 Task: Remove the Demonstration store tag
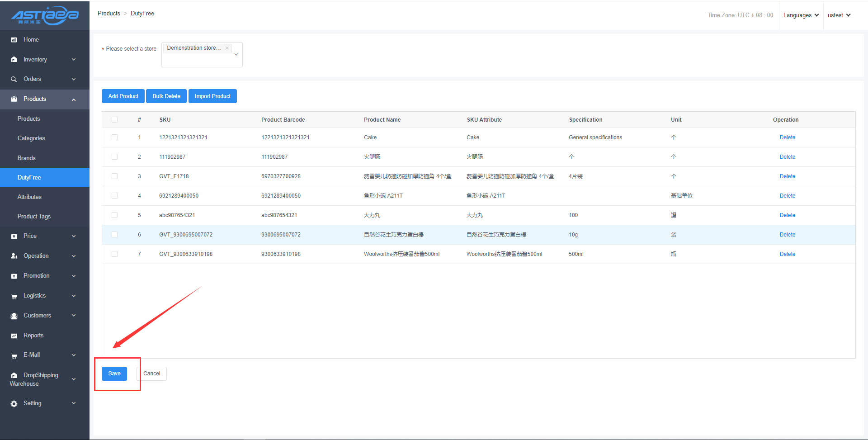tap(227, 48)
